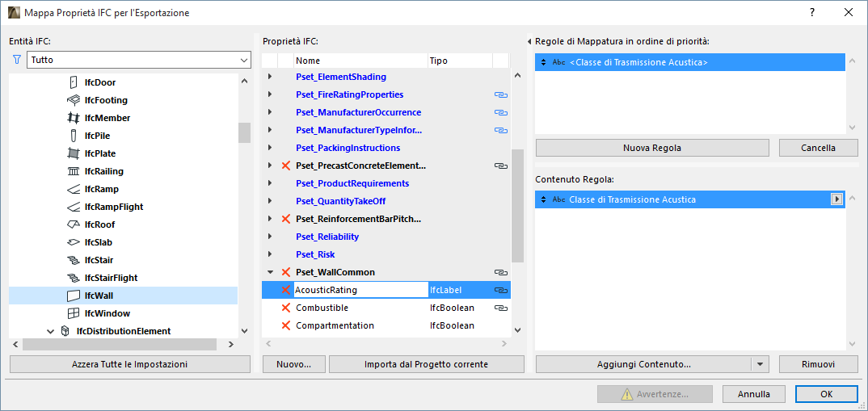Select Pset_ProductRequirements row
This screenshot has width=868, height=411.
pyautogui.click(x=386, y=183)
